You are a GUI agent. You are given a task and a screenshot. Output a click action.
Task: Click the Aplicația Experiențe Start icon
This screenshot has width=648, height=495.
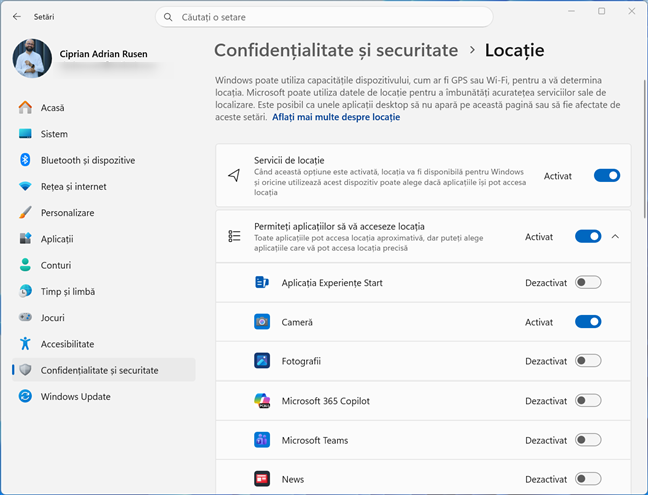click(262, 282)
